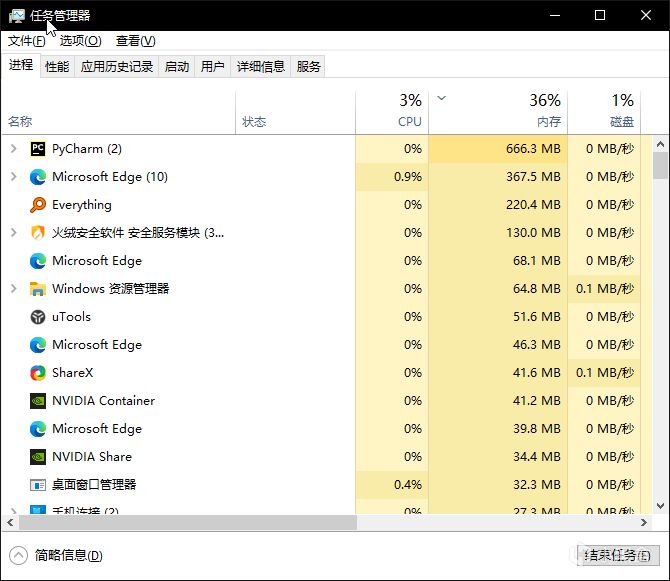Select the NVIDIA Share process name
Image resolution: width=670 pixels, height=581 pixels.
point(92,457)
